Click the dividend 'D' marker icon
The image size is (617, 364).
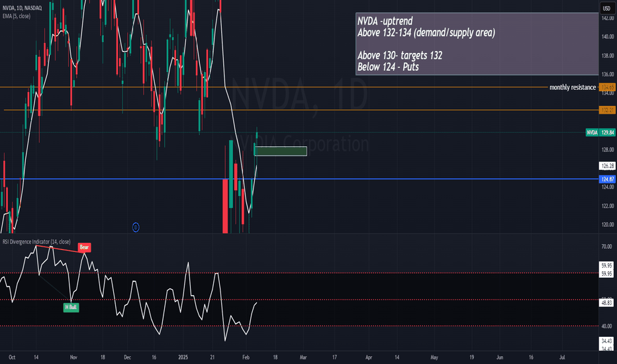[x=135, y=227]
